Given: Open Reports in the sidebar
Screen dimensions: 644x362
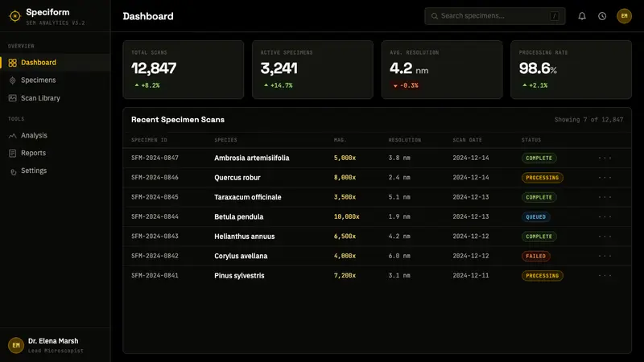Looking at the screenshot, I should [55, 153].
